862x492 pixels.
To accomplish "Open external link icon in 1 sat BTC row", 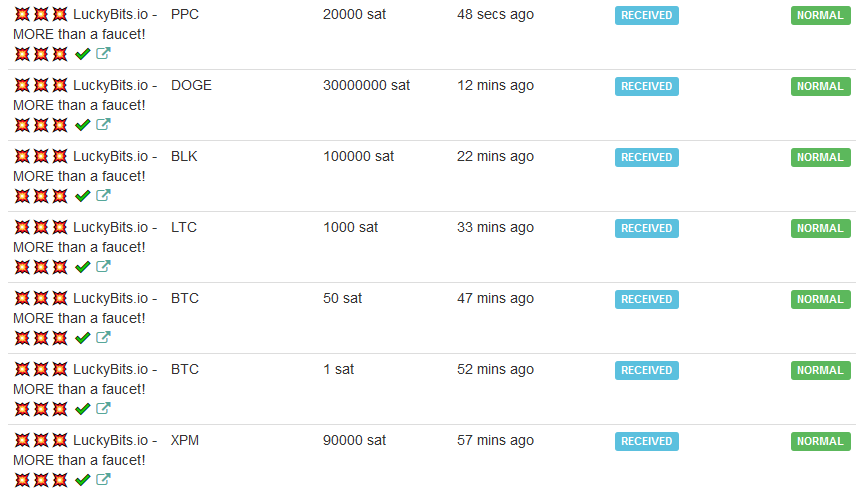I will (x=103, y=408).
